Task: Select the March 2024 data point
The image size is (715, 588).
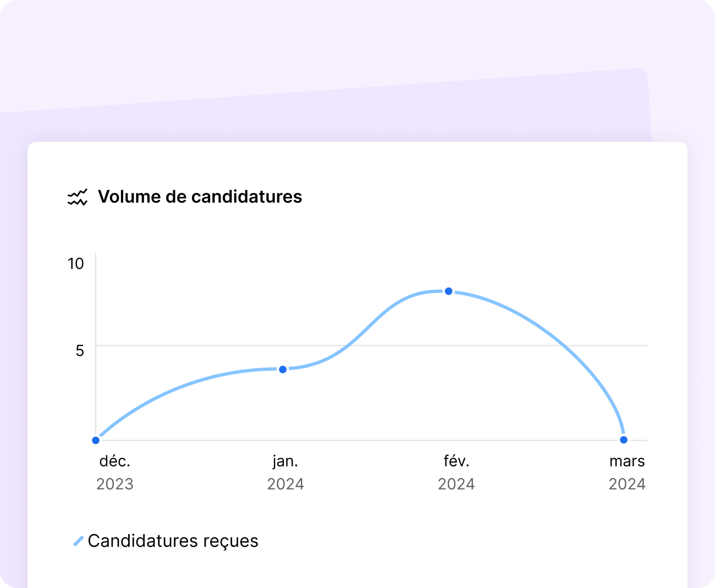Action: [x=624, y=440]
